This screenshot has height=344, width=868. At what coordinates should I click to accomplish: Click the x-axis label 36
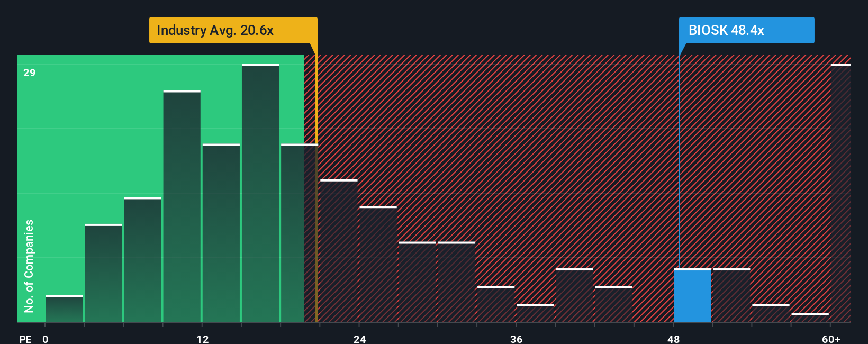click(x=517, y=339)
